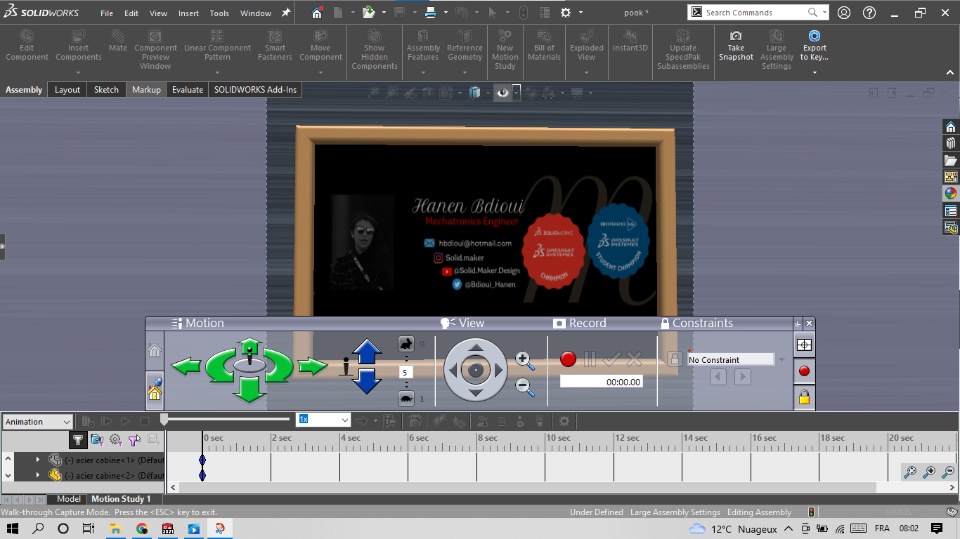Click the blue move up arrow
The height and width of the screenshot is (539, 960).
(x=368, y=353)
